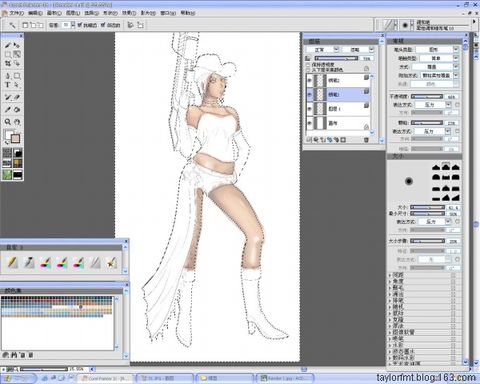
Task: Click the first icon at Layers panel bottom
Action: click(x=309, y=140)
